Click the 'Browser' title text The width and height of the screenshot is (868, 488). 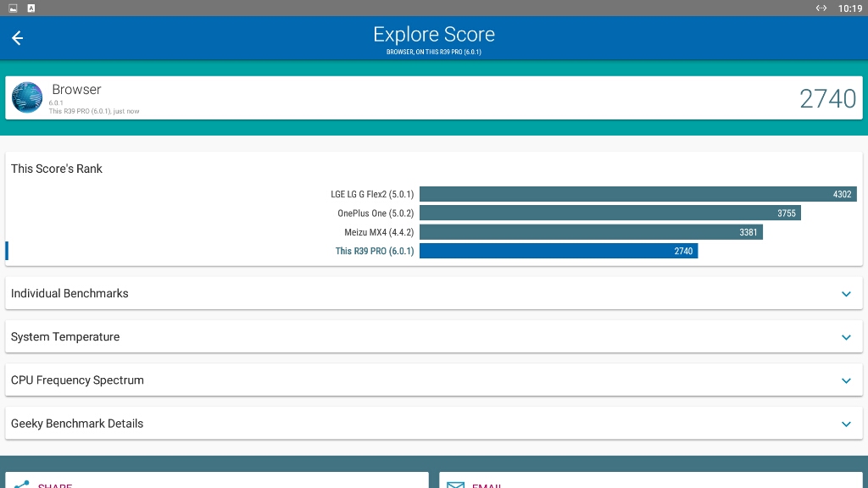pos(76,90)
